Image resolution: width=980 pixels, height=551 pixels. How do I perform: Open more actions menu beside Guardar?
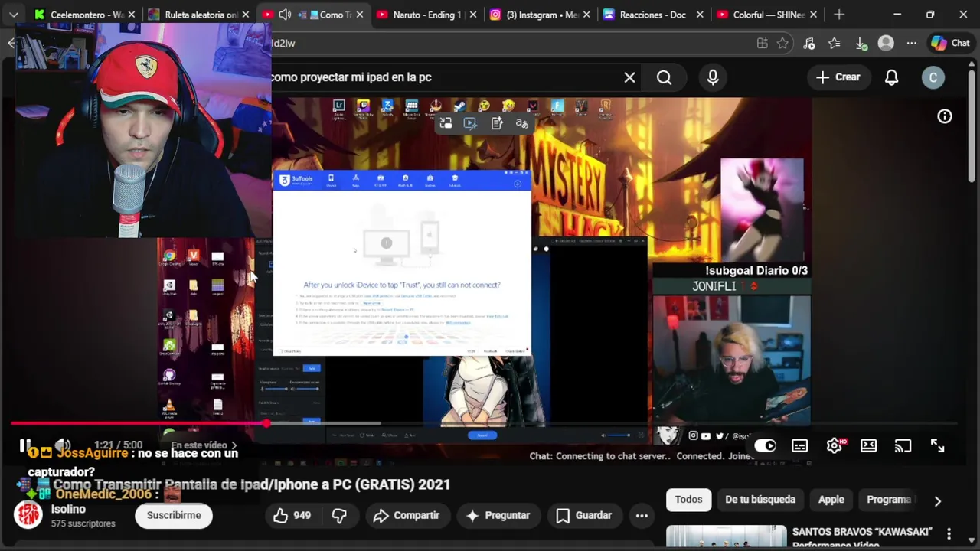click(x=642, y=516)
